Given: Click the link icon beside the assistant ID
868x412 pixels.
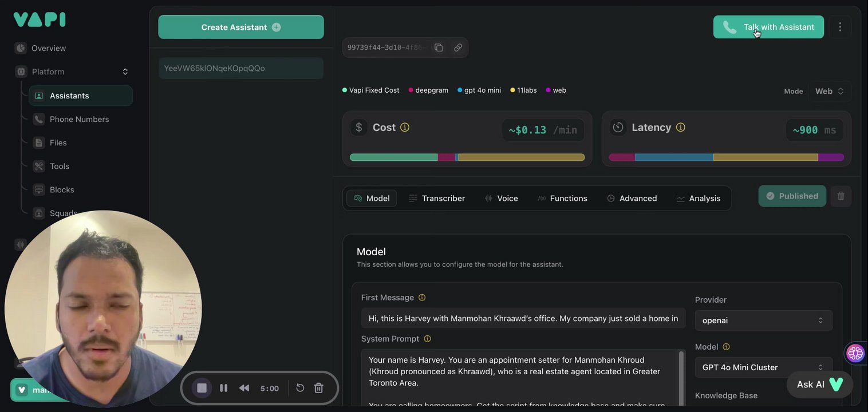Looking at the screenshot, I should tap(458, 47).
